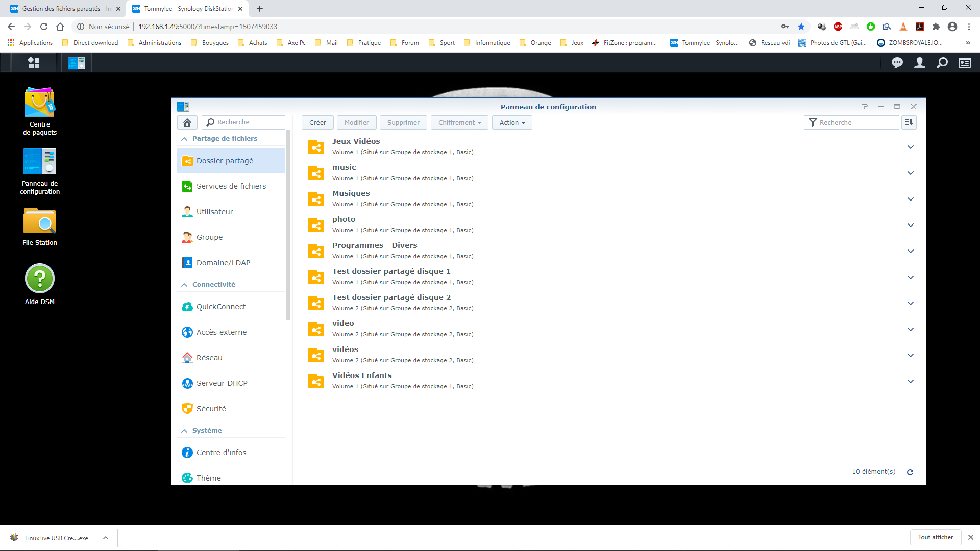Open the DSM main menu icon
This screenshot has width=980, height=551.
[34, 63]
